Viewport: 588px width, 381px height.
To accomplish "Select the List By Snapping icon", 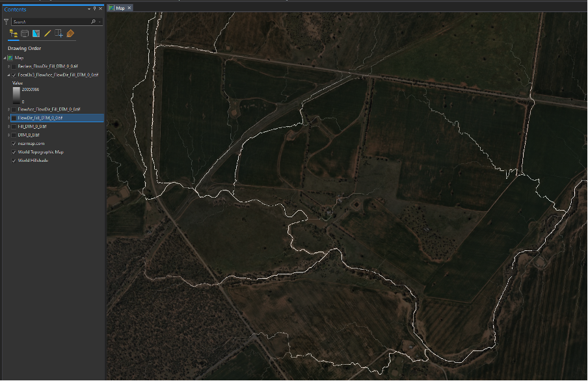I will (58, 34).
